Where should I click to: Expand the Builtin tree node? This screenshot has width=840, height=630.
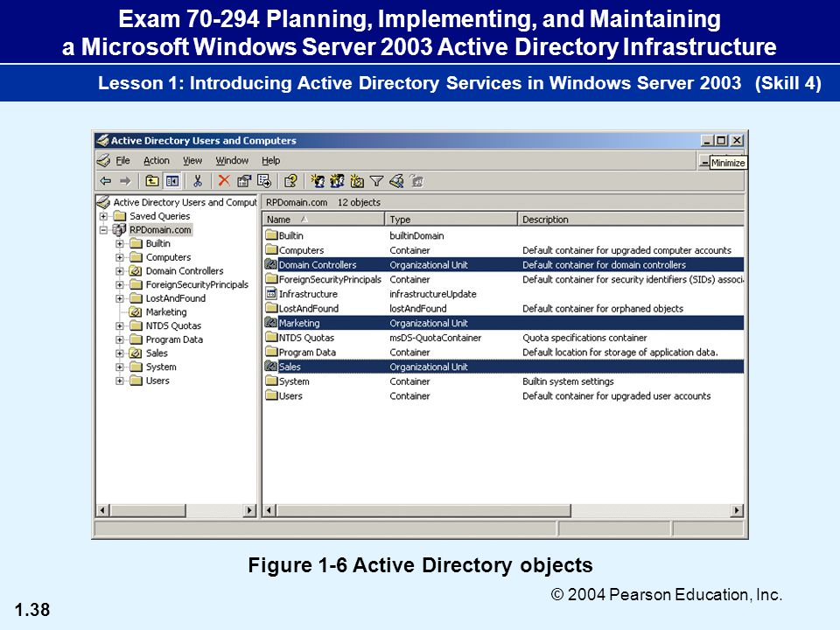120,244
